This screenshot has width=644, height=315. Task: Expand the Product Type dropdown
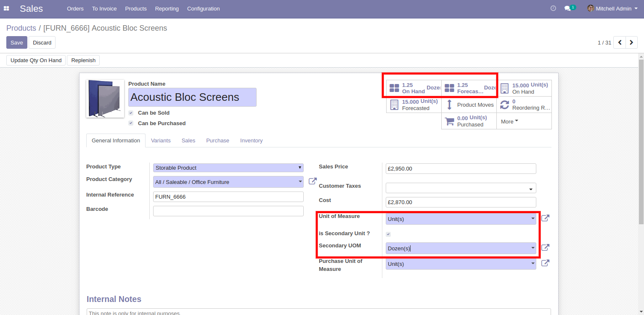click(228, 168)
